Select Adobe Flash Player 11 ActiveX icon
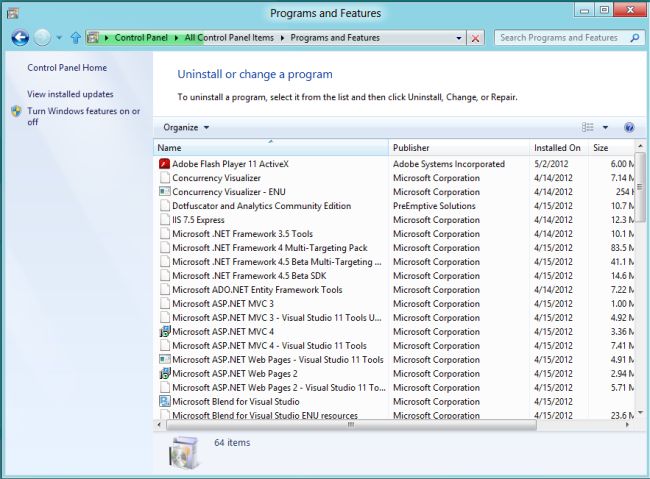This screenshot has width=650, height=479. click(165, 164)
